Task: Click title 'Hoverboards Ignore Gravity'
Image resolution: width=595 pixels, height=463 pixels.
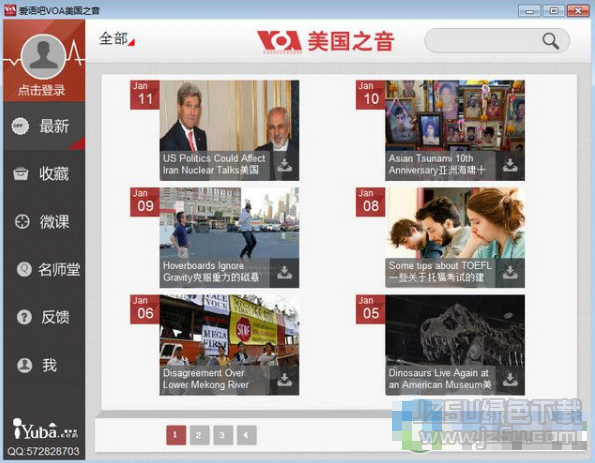Action: click(211, 271)
